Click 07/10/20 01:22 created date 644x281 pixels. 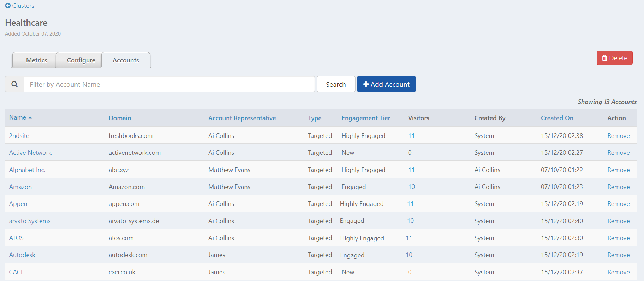[x=562, y=170]
